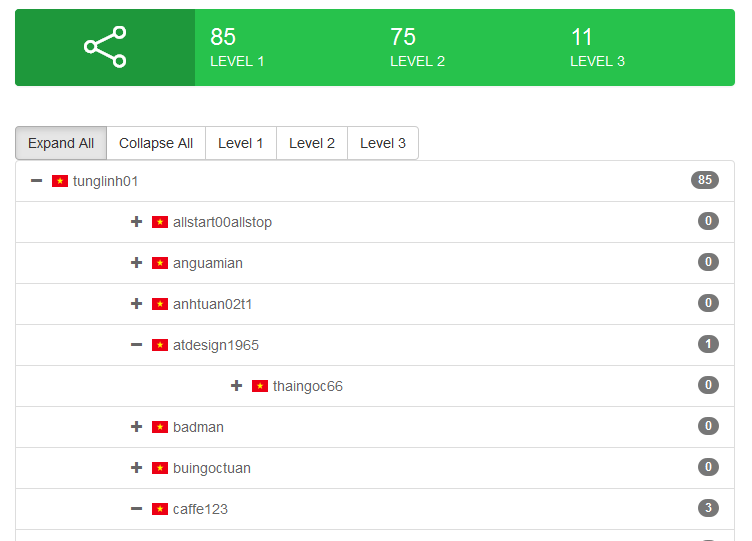Click the flag icon beside tunglinh01
The height and width of the screenshot is (541, 752).
(x=60, y=181)
